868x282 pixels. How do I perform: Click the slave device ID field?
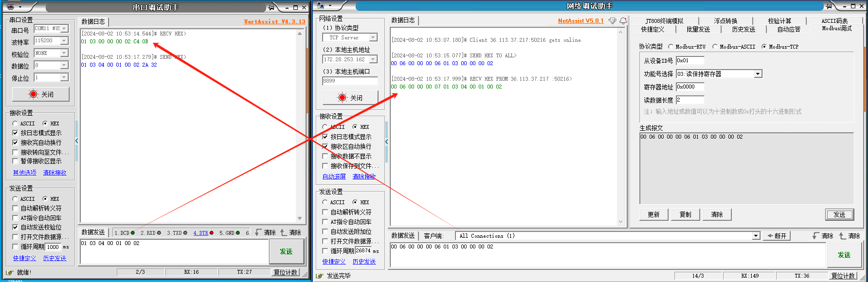[x=690, y=61]
